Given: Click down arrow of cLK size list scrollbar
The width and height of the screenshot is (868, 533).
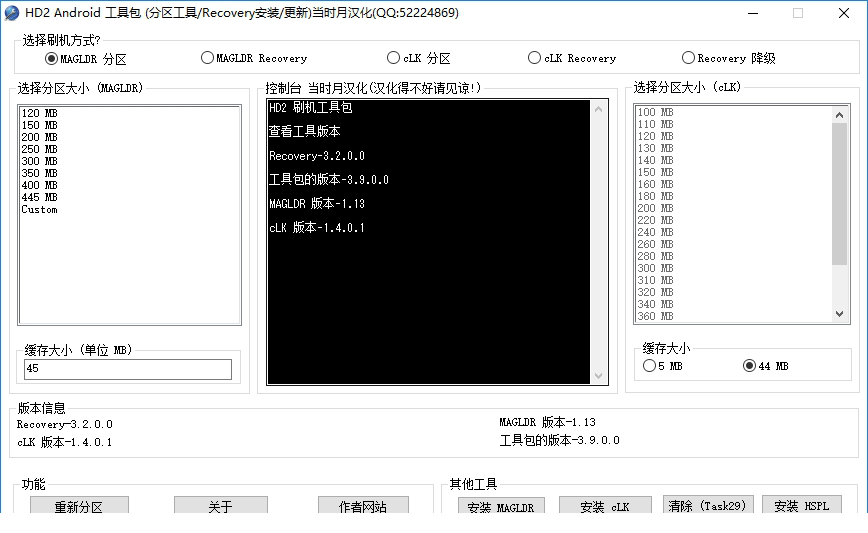Looking at the screenshot, I should (x=839, y=314).
